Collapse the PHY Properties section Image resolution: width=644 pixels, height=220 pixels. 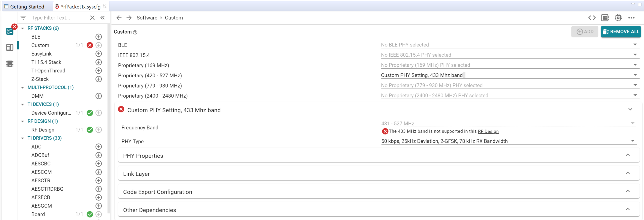point(628,155)
